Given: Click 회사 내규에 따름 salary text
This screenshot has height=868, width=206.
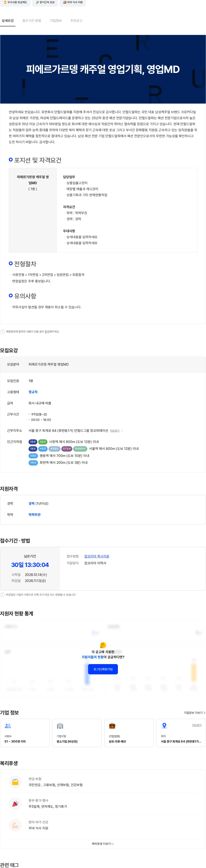Looking at the screenshot, I should [40, 403].
